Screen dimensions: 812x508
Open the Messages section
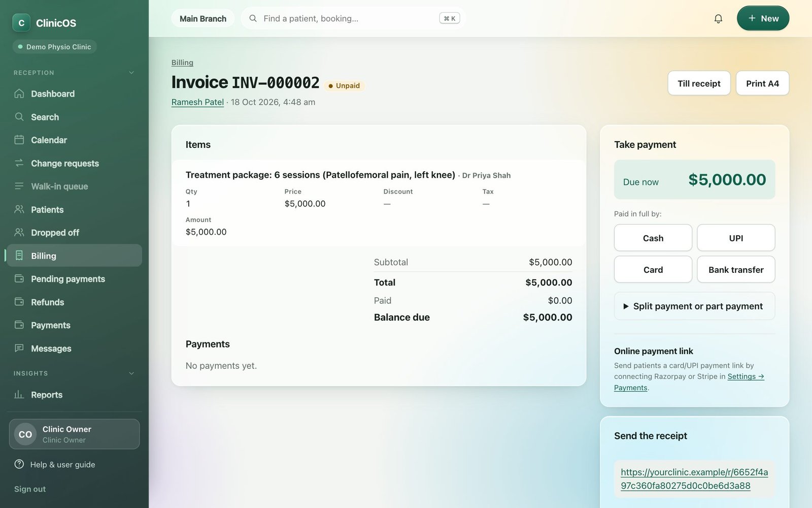pyautogui.click(x=74, y=348)
